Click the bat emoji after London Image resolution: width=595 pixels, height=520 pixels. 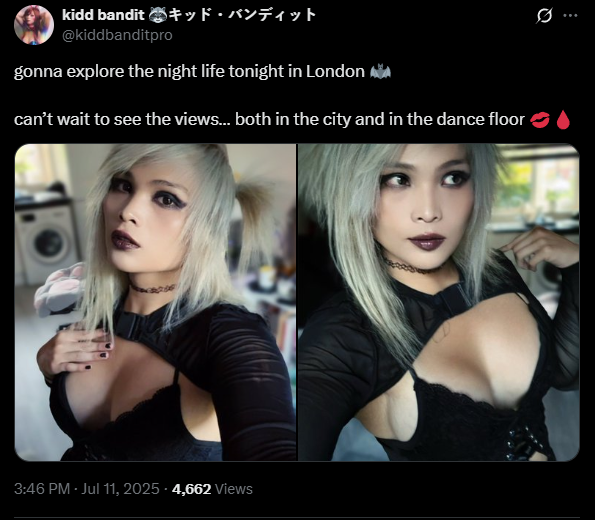(380, 72)
